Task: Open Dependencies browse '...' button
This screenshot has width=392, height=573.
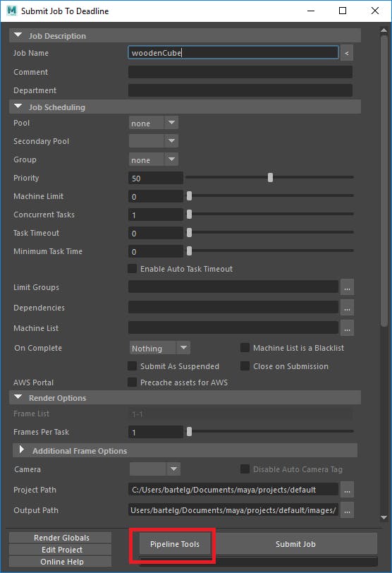Action: 347,308
